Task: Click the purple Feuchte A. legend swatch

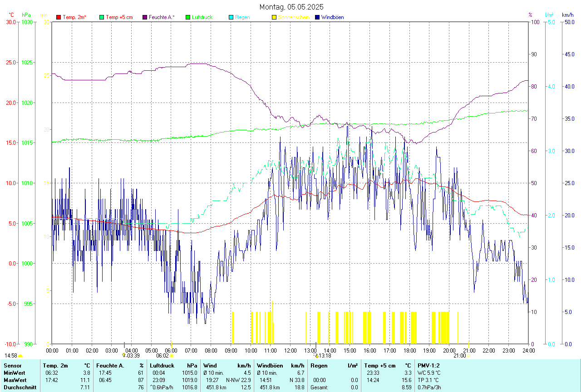Action: 145,17
